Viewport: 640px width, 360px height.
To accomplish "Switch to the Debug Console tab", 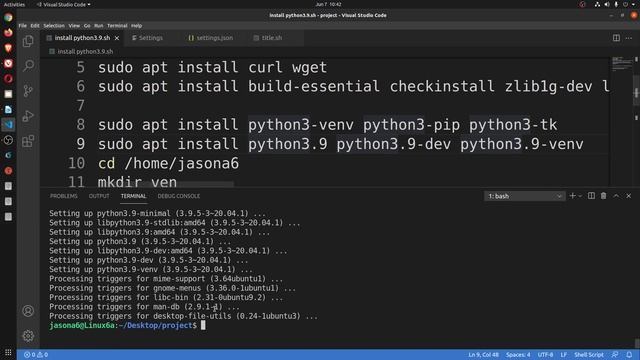I will pos(179,196).
